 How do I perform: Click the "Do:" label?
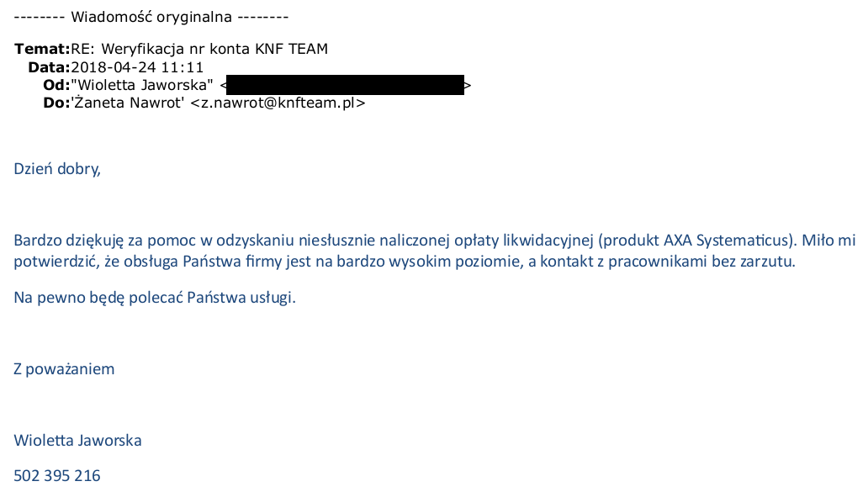[56, 103]
